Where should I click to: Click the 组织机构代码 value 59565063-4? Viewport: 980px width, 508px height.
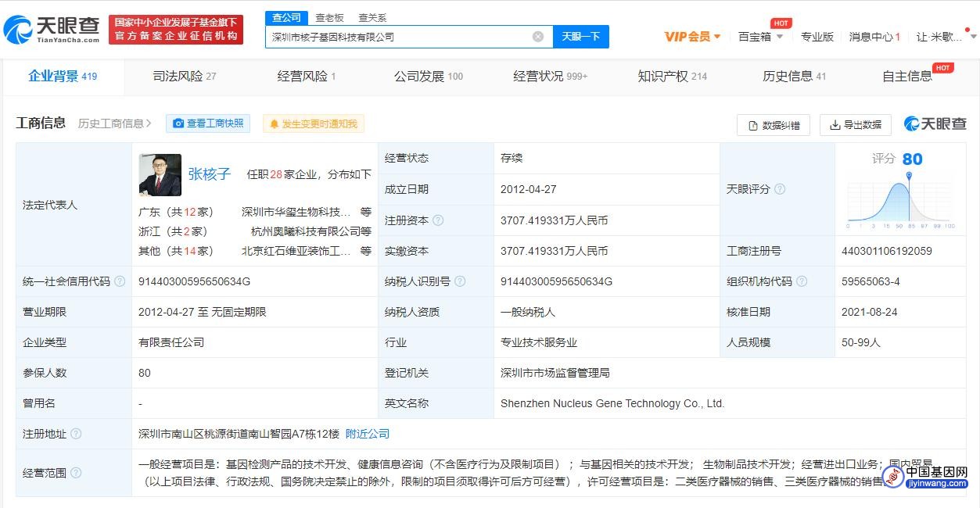(871, 281)
